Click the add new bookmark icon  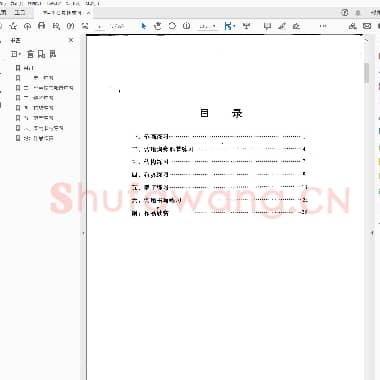41,54
